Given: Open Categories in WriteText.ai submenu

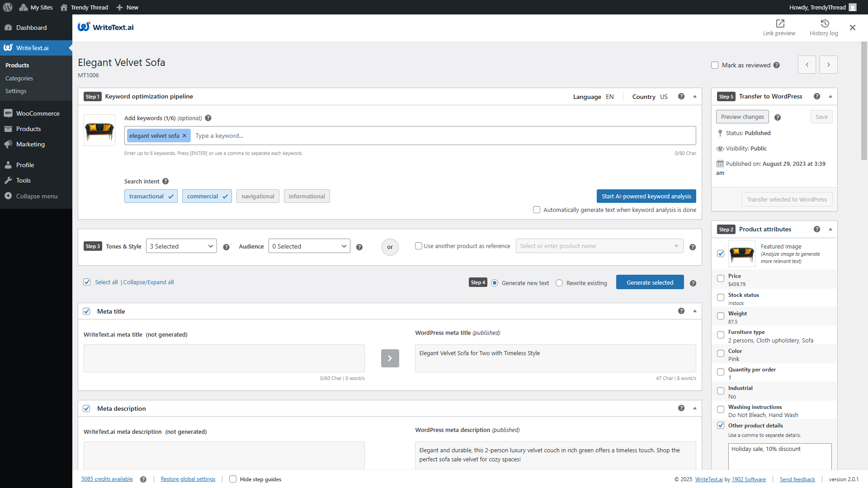Looking at the screenshot, I should 19,78.
